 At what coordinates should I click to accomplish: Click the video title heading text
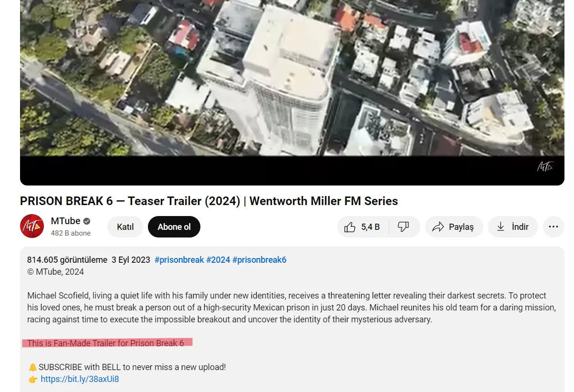tap(209, 201)
